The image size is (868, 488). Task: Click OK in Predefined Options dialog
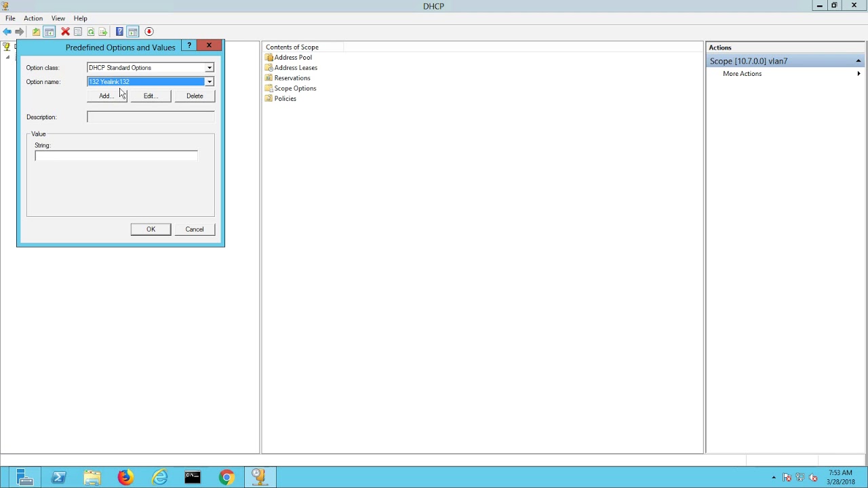151,229
